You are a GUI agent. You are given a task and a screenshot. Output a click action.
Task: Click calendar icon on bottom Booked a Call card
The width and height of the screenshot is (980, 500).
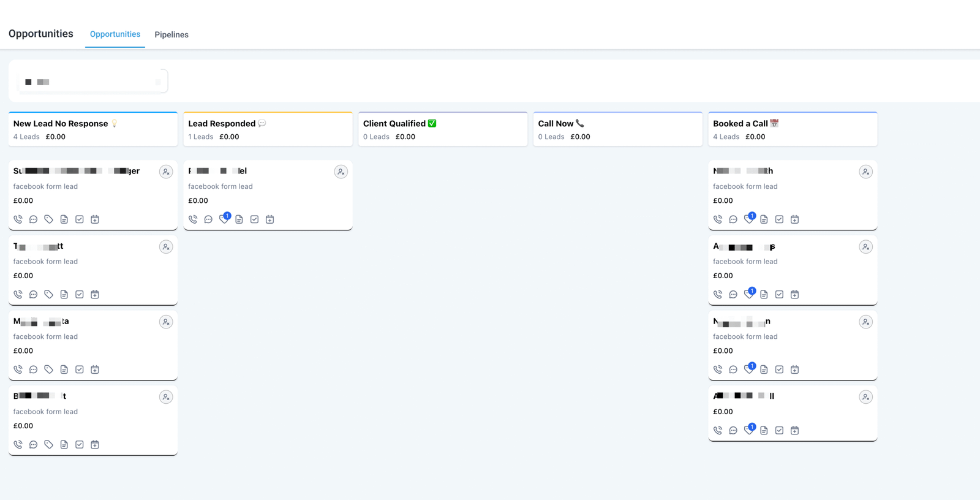click(794, 431)
